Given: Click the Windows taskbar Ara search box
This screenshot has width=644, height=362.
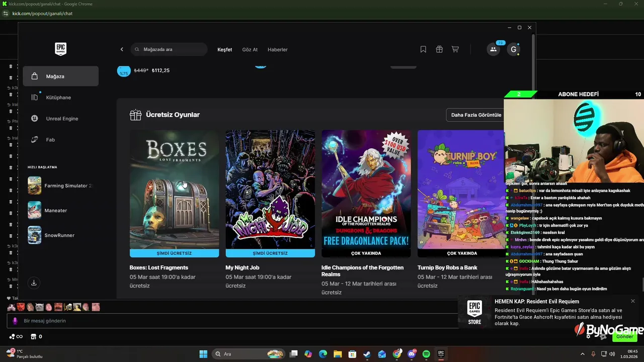Looking at the screenshot, I should pyautogui.click(x=248, y=354).
